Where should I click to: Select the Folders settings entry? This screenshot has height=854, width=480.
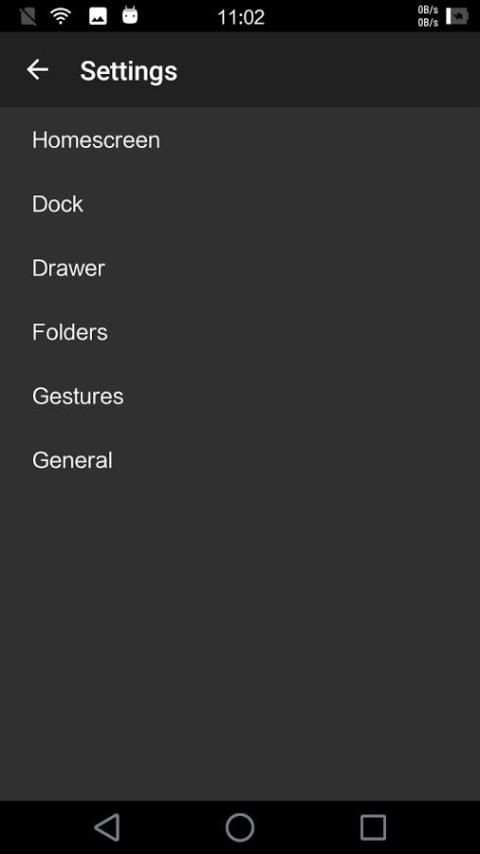tap(240, 332)
